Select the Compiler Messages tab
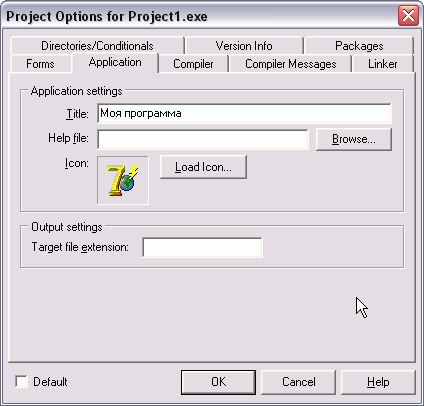 point(291,64)
